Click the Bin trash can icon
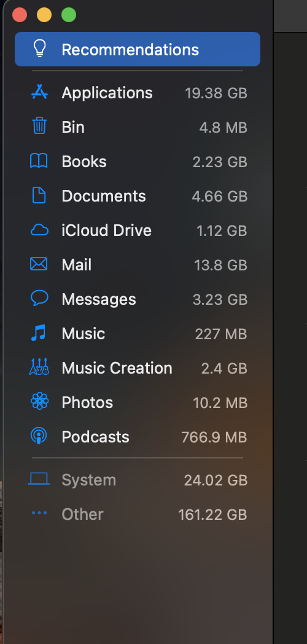Screen dimensions: 307x644 (x=39, y=126)
